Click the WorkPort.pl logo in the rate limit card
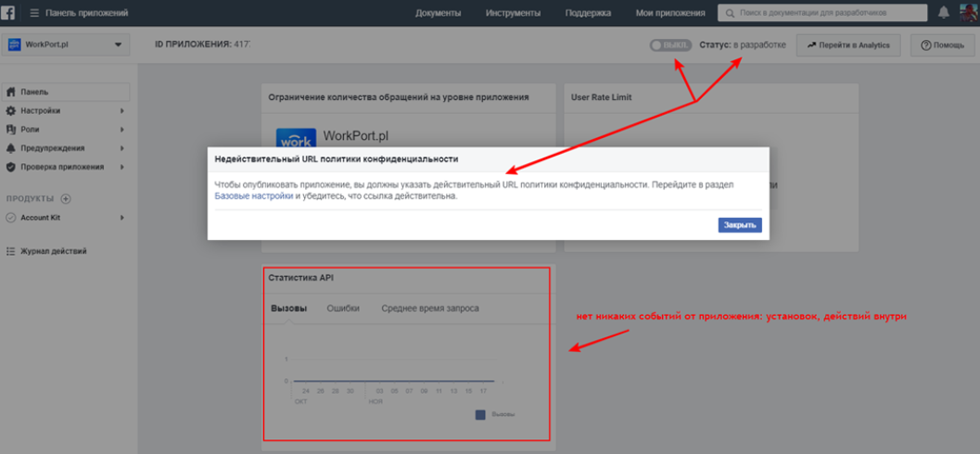Screen dimensions: 980x454 [296, 137]
